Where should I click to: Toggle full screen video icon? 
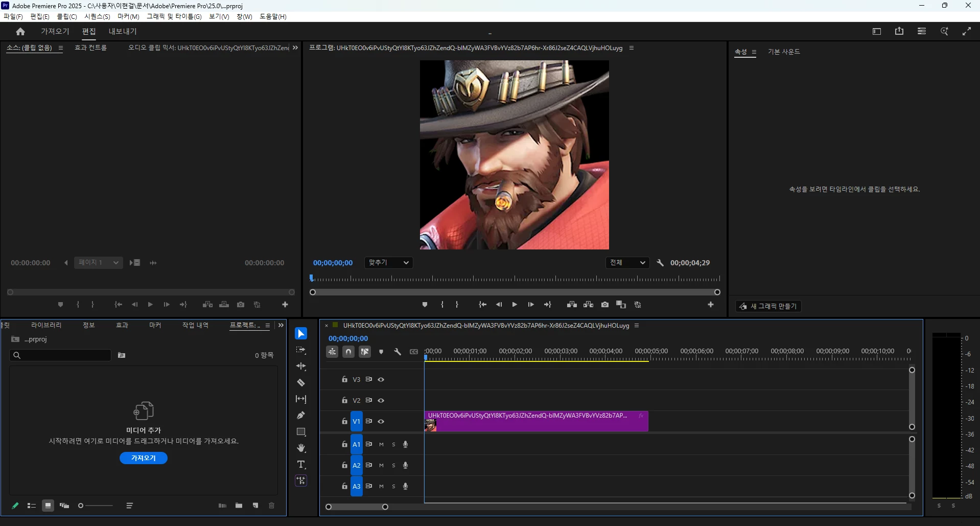coord(967,31)
